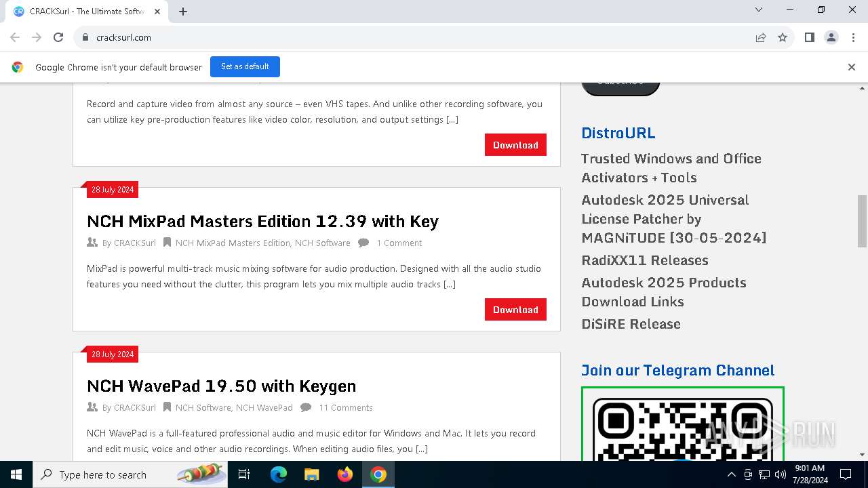The height and width of the screenshot is (488, 868).
Task: Select the Chrome icon in the taskbar
Action: [x=378, y=474]
